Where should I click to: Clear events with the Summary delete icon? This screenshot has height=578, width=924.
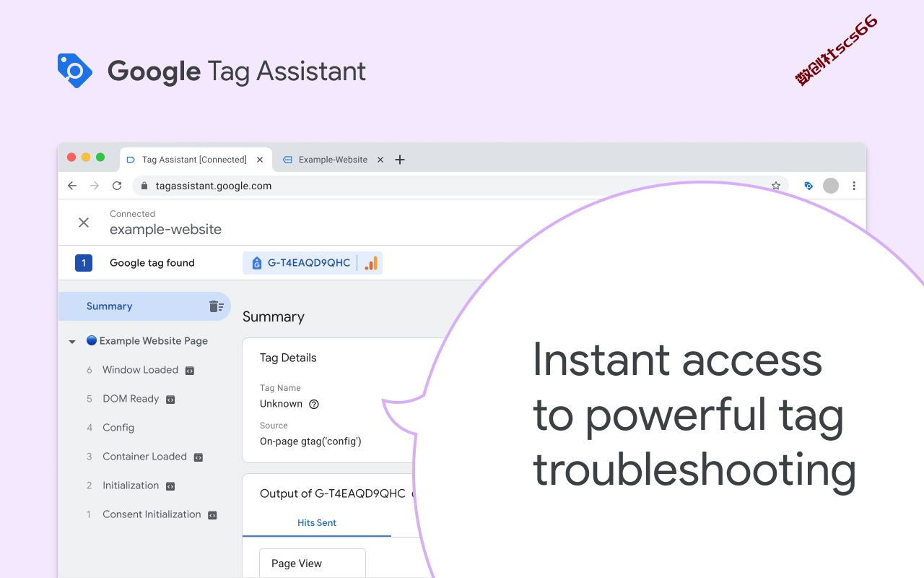(216, 306)
